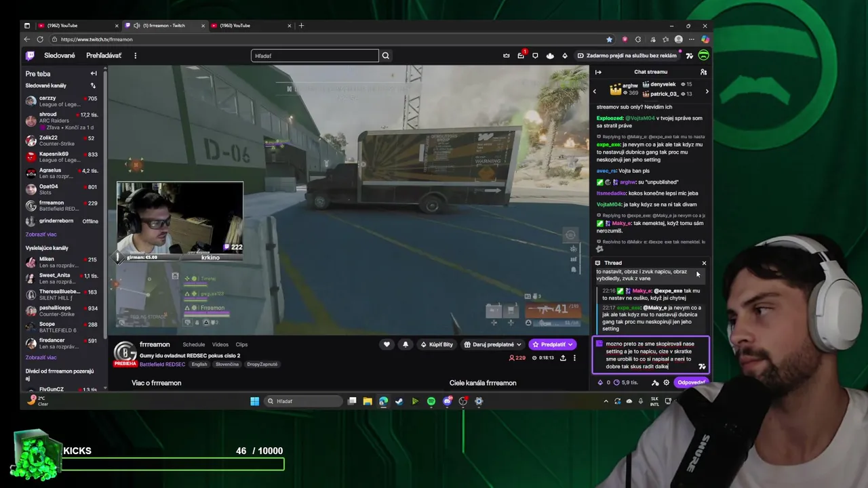Go back in browser
Viewport: 868px width, 488px height.
[27, 39]
